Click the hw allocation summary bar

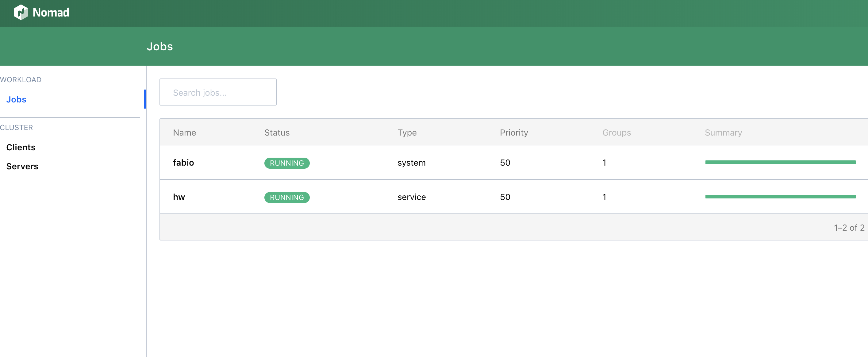tap(780, 197)
